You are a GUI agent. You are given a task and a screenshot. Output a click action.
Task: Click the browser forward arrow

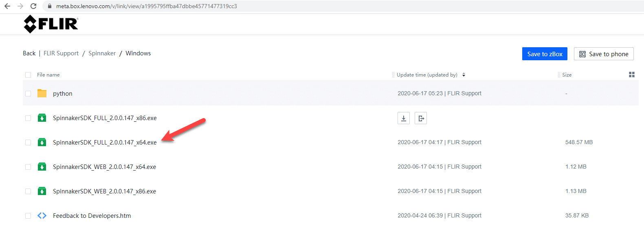point(20,6)
